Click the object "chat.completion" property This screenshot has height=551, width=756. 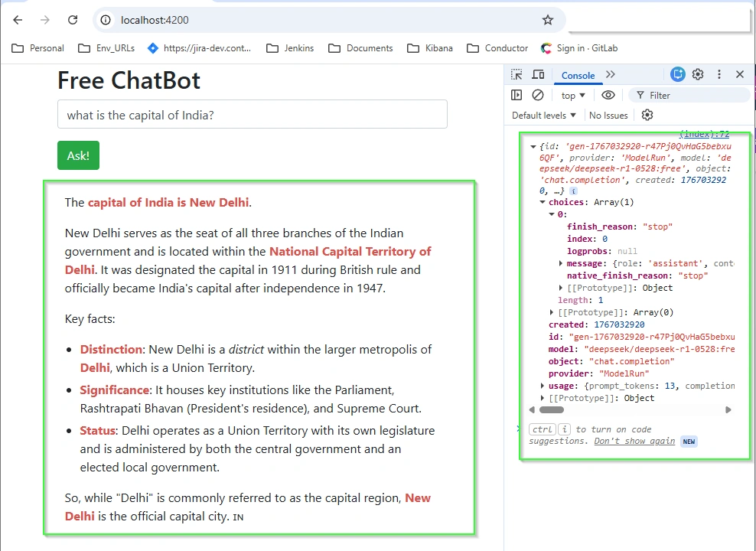pos(611,361)
